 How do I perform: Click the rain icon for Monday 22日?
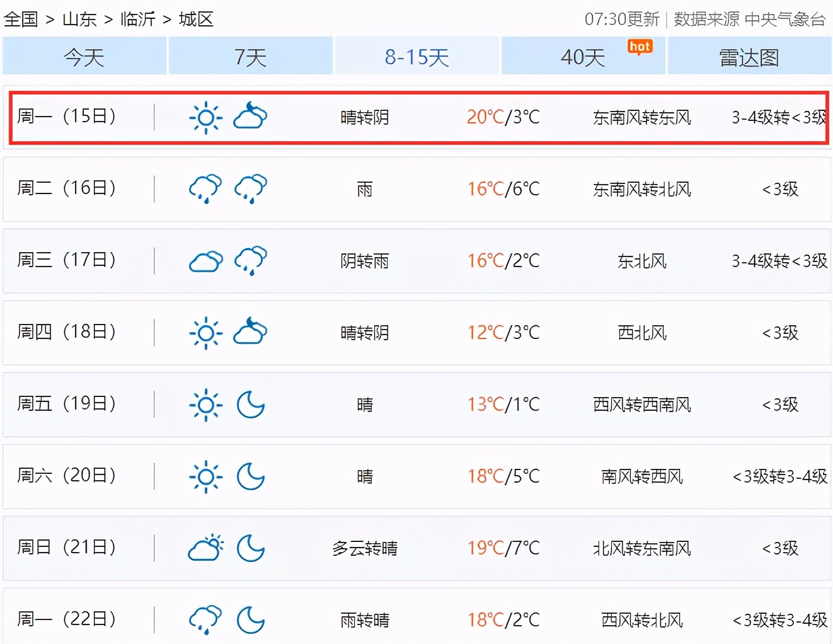click(x=205, y=619)
